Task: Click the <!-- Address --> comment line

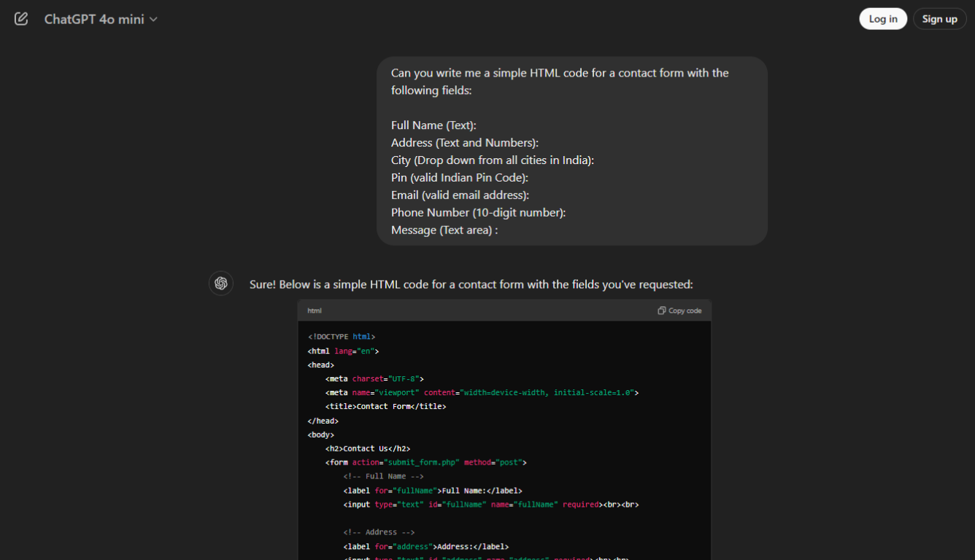Action: click(x=379, y=533)
